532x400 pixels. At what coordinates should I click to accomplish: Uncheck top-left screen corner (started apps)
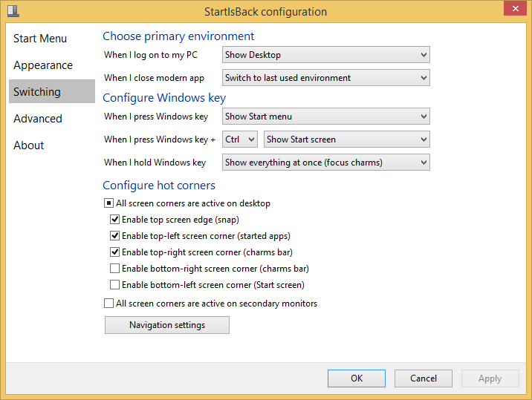[115, 236]
